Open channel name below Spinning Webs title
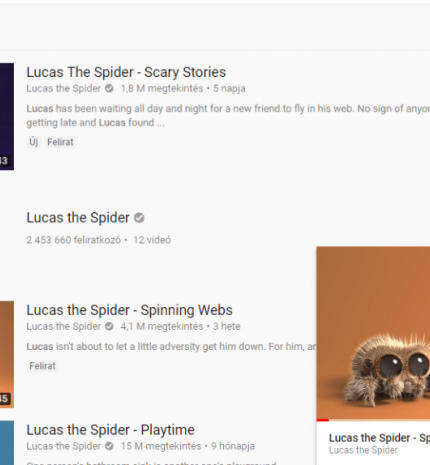This screenshot has width=430, height=465. [63, 326]
